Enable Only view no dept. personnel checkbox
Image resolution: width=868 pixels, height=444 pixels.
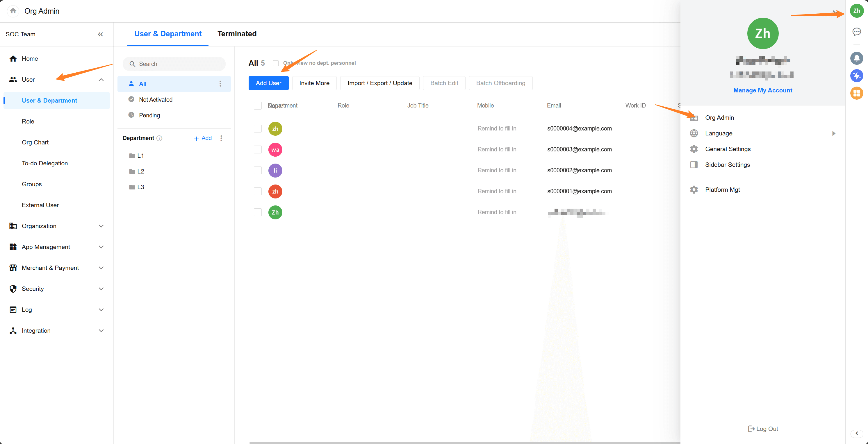pos(276,63)
